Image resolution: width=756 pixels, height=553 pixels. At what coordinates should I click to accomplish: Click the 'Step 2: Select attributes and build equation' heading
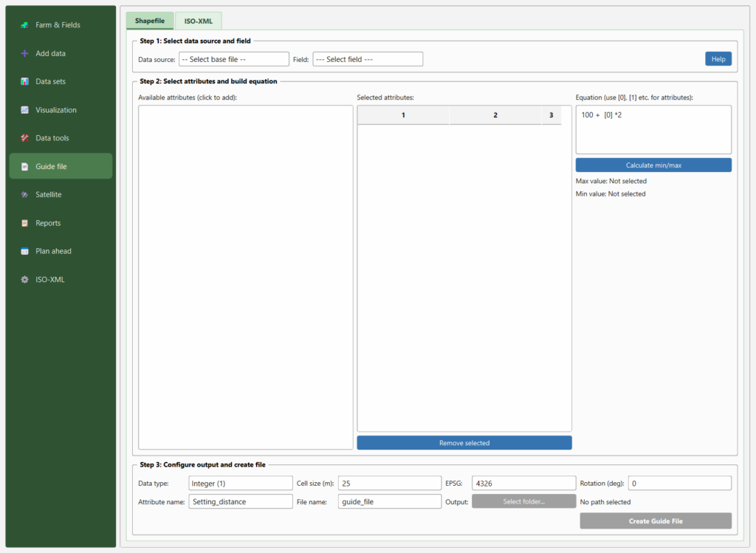coord(208,81)
